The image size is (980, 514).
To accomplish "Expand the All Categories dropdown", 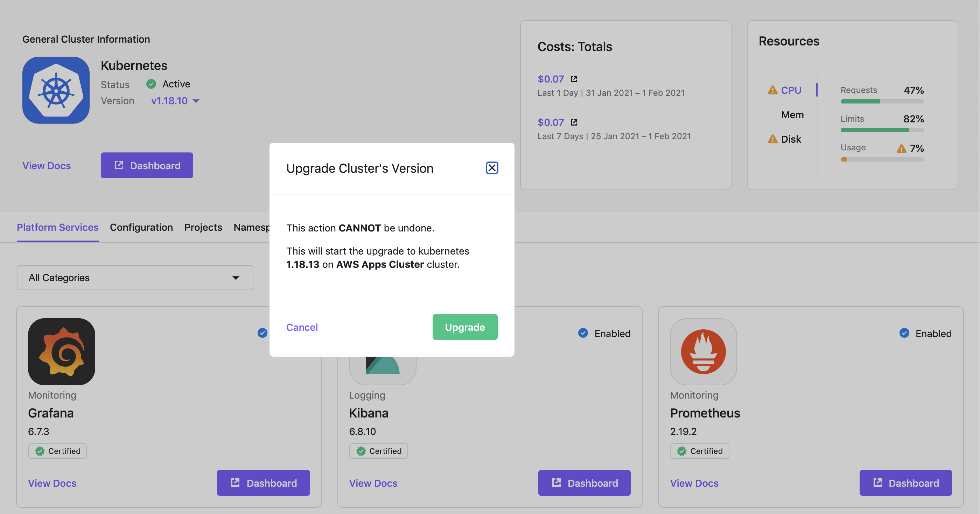I will [x=135, y=278].
